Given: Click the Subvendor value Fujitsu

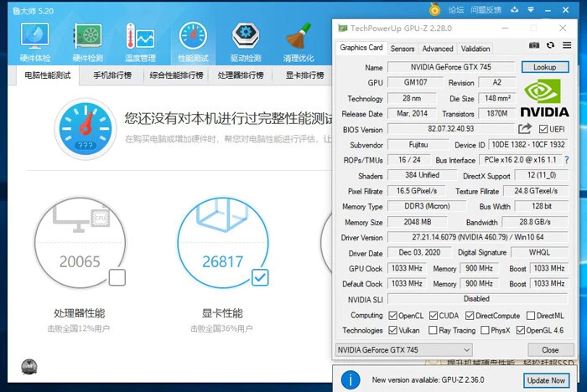Looking at the screenshot, I should point(418,144).
